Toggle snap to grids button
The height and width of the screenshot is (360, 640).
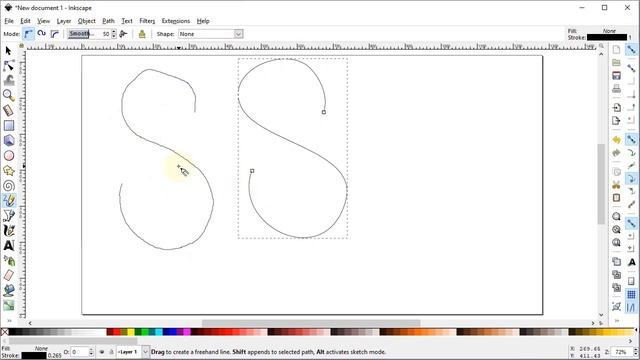(x=631, y=294)
